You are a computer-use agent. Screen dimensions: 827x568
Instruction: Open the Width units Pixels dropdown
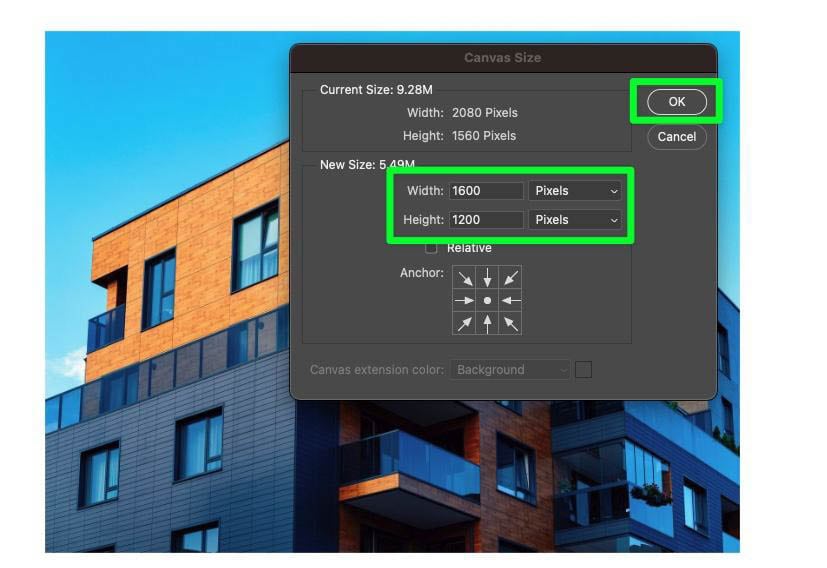(x=575, y=191)
